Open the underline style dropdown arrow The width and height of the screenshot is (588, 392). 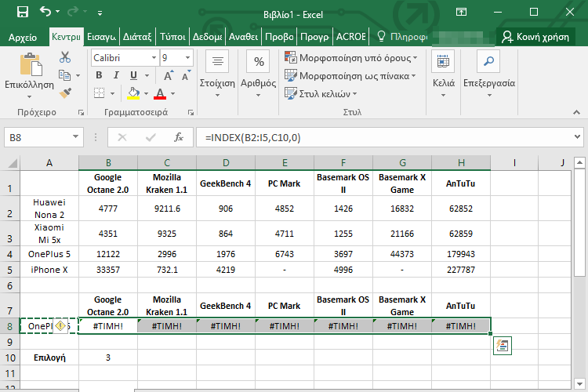(147, 76)
